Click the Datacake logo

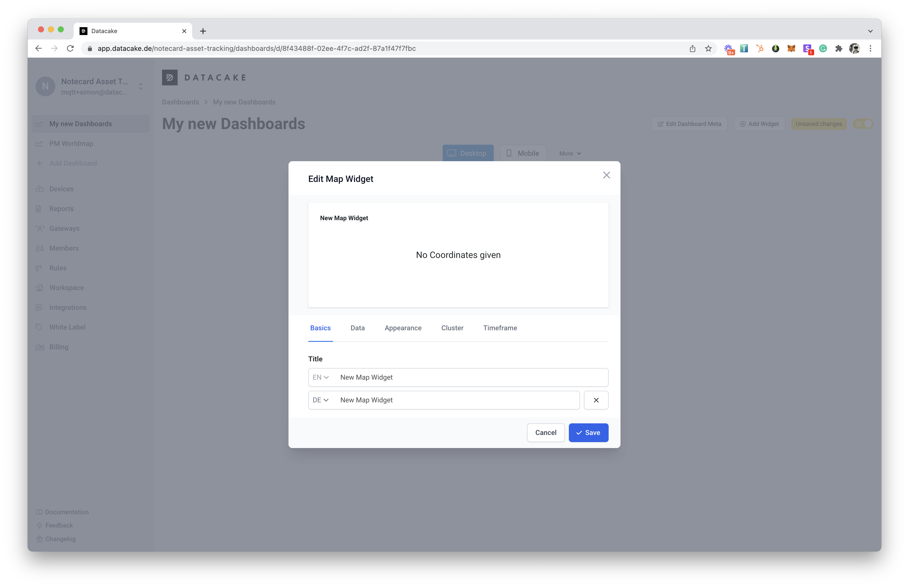pos(204,78)
